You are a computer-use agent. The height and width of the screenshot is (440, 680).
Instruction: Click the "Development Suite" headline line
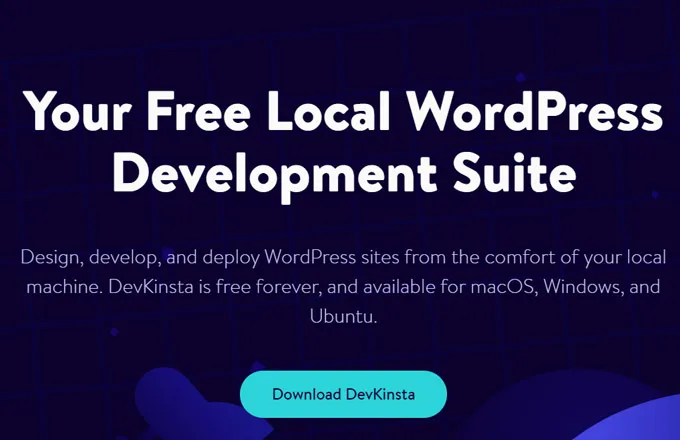[x=343, y=173]
